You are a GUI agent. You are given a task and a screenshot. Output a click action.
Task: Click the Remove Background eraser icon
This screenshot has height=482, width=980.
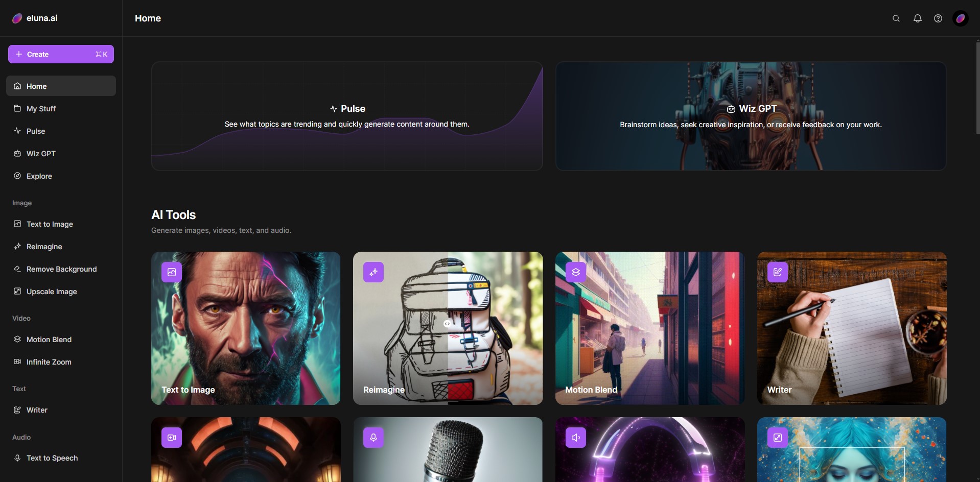[x=17, y=269]
